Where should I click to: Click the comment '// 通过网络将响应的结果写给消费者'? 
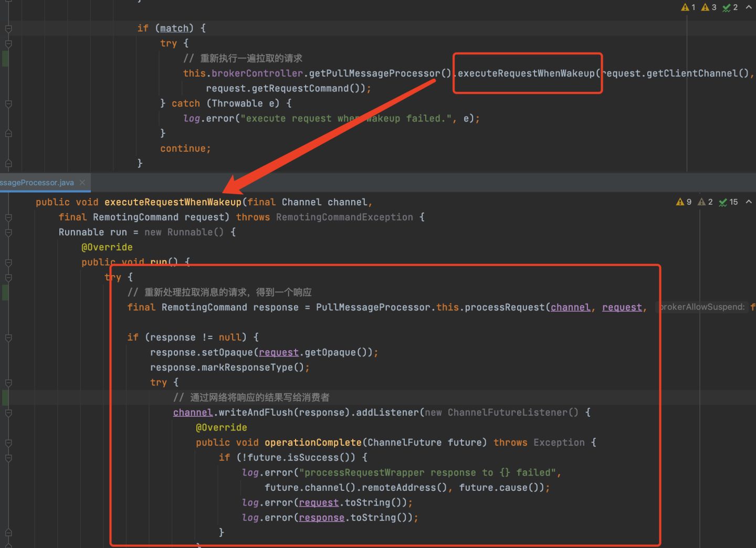tap(251, 397)
